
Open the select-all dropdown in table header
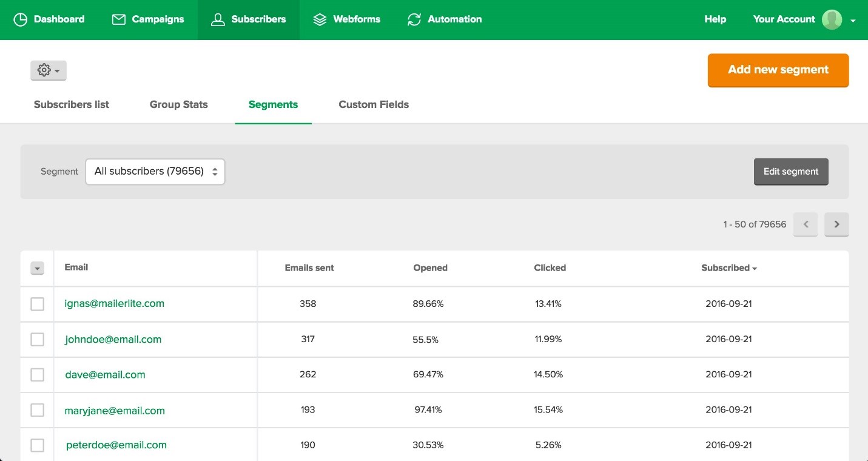click(x=37, y=268)
